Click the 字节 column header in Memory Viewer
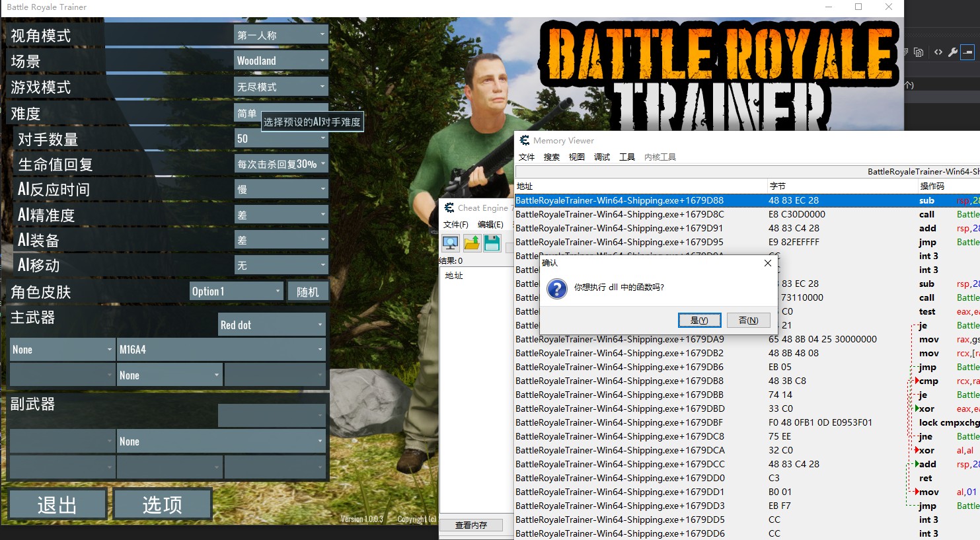Viewport: 980px width, 540px height. click(842, 186)
